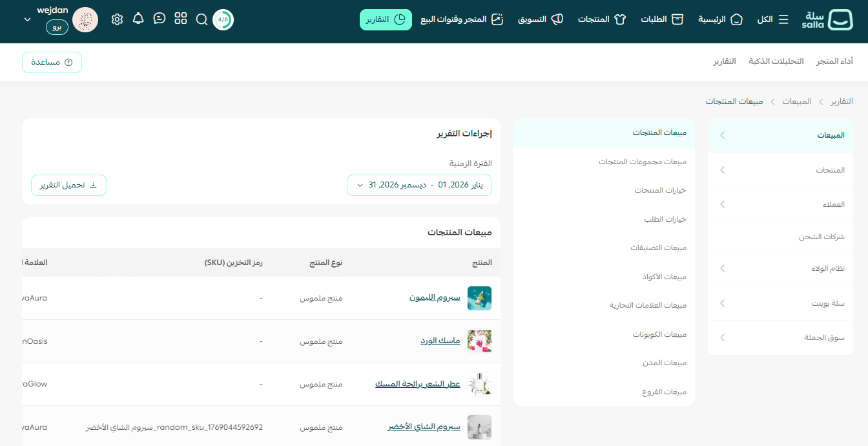Expand نظام الولاء sidebar category
868x446 pixels.
click(x=780, y=268)
